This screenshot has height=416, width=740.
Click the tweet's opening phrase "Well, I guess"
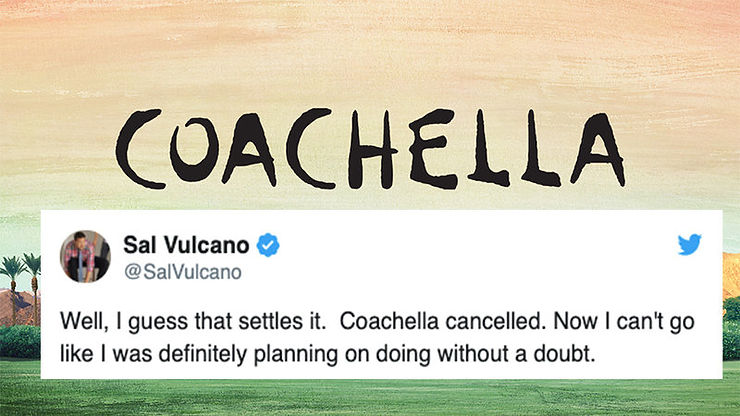(124, 323)
